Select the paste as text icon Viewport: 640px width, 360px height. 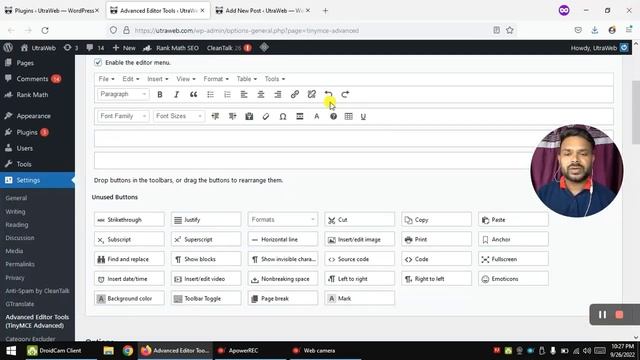pyautogui.click(x=249, y=116)
